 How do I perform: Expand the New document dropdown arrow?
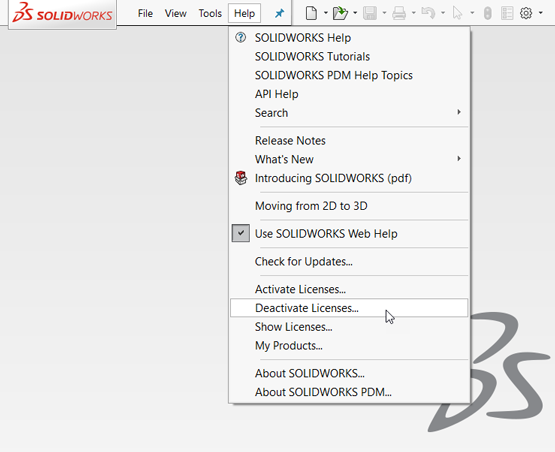(326, 13)
